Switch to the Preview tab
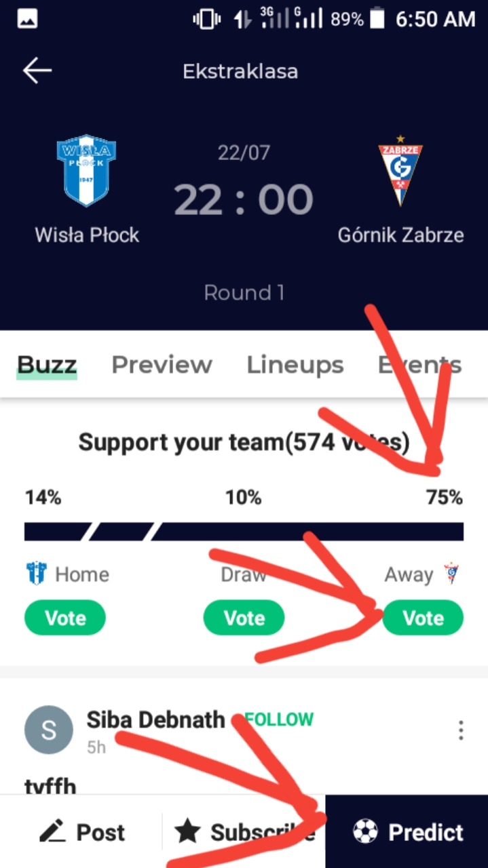This screenshot has width=488, height=868. coord(162,365)
